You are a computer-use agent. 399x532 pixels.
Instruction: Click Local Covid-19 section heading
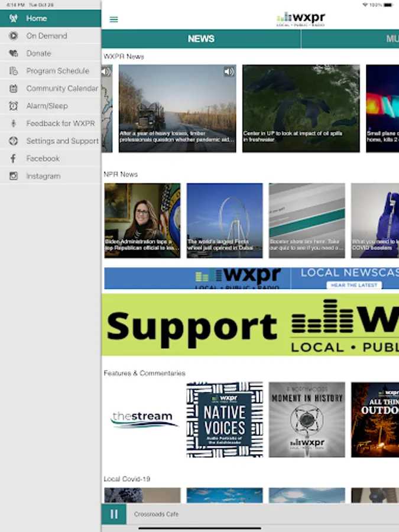(127, 479)
